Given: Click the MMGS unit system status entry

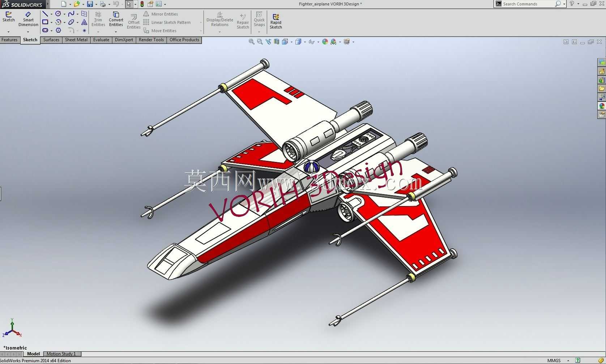Looking at the screenshot, I should [x=554, y=361].
